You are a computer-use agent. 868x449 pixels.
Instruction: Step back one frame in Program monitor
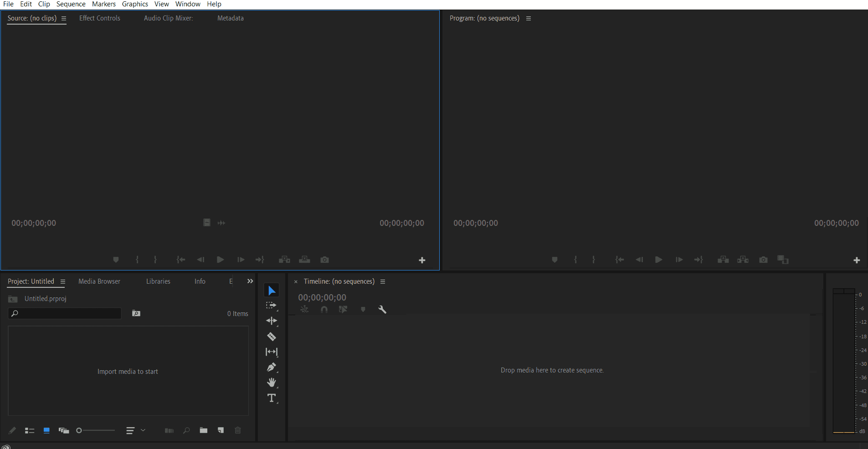pyautogui.click(x=639, y=260)
